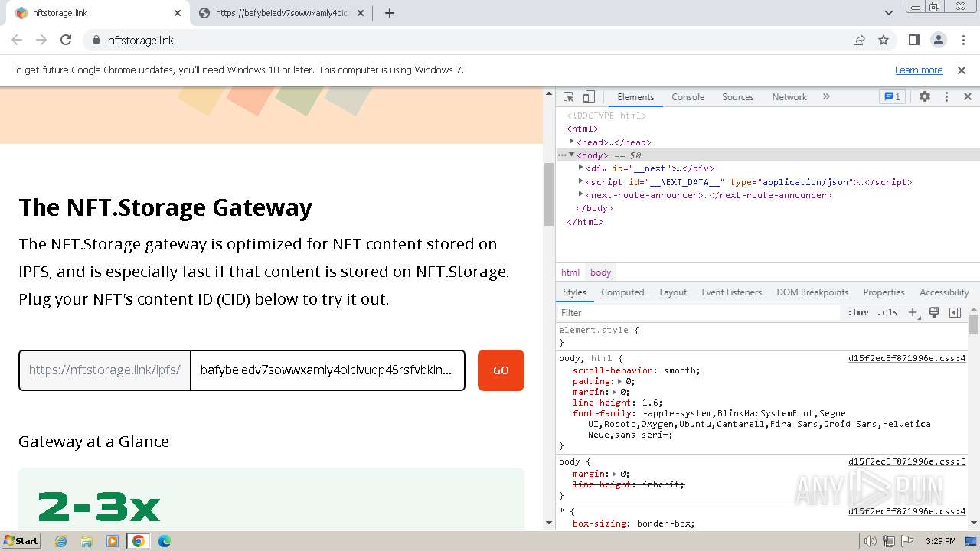Open d15f2ec3f871996e.css:4 link for body, html rule
The height and width of the screenshot is (551, 980).
point(907,358)
